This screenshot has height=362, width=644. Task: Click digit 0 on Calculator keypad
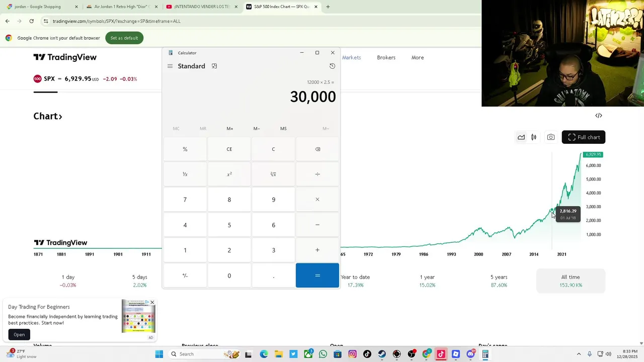(229, 276)
